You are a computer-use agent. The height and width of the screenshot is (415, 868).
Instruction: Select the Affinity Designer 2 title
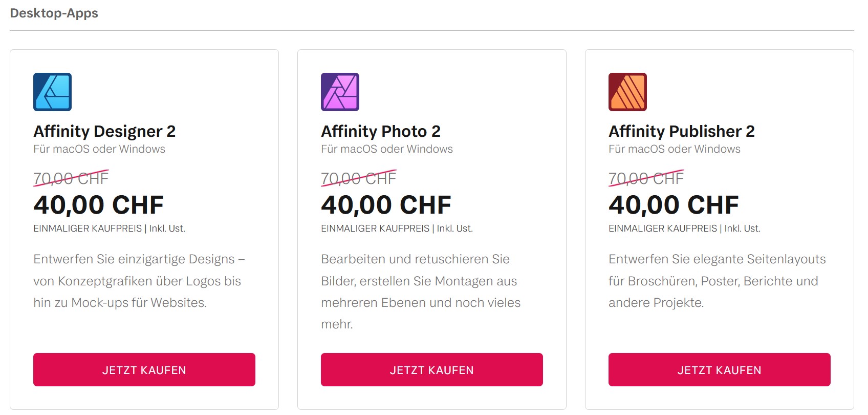click(x=104, y=131)
